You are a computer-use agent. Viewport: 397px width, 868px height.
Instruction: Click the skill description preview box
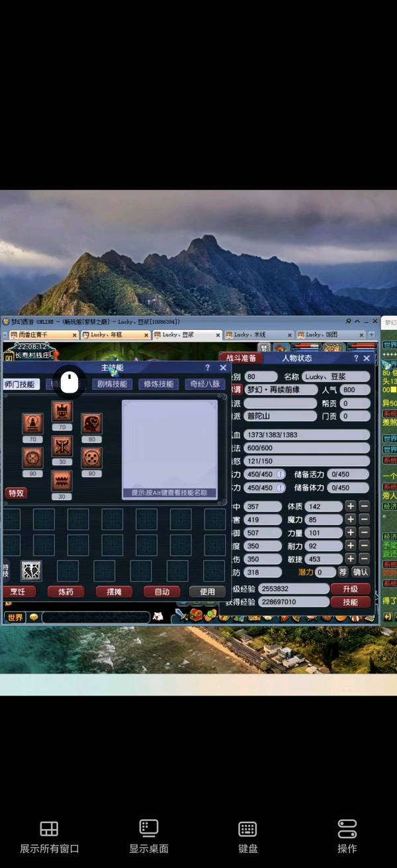(170, 450)
